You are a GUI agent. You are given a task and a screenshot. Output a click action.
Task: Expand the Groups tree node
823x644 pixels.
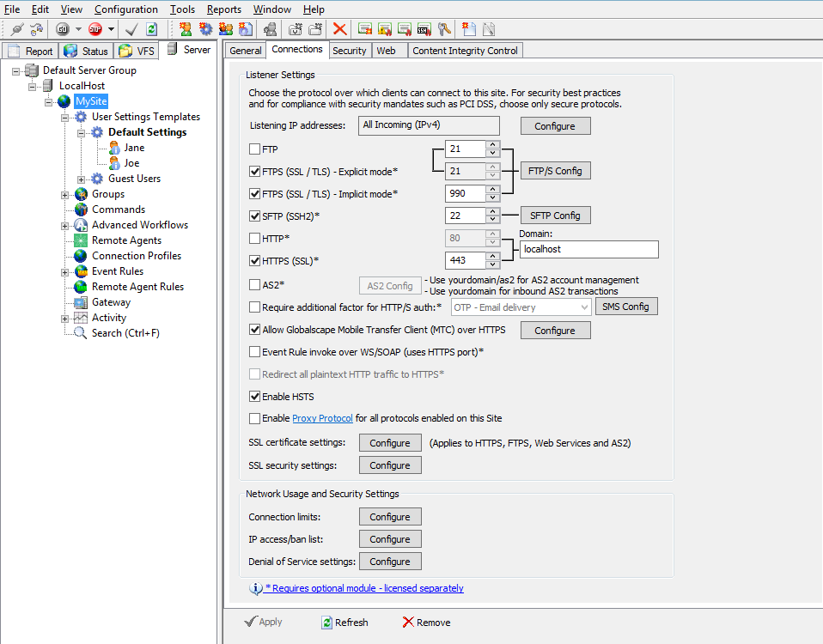[x=64, y=194]
